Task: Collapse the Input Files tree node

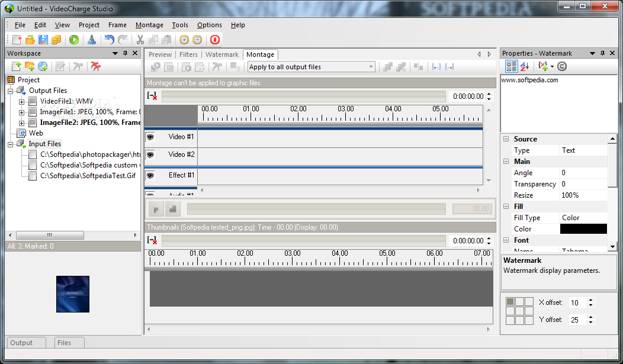Action: coord(11,144)
